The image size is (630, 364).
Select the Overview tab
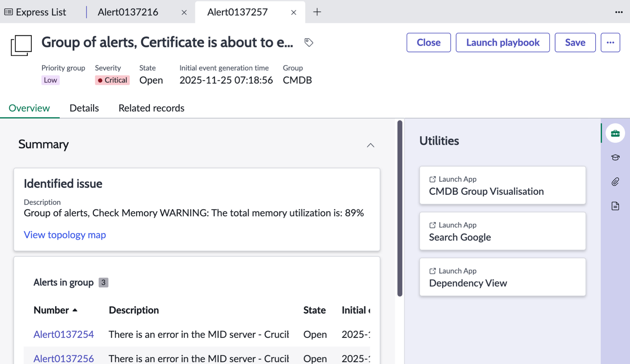[x=29, y=108]
